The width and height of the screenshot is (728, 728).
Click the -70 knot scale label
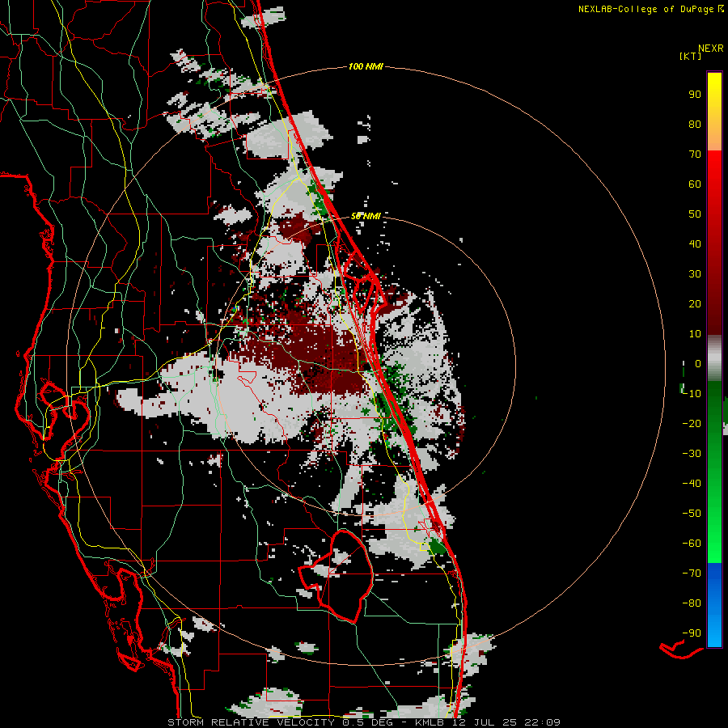[692, 574]
